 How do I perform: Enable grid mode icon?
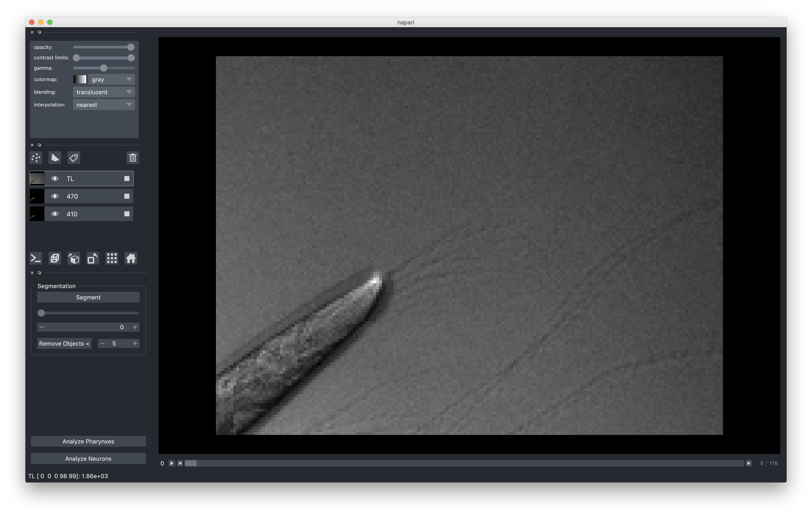click(112, 258)
